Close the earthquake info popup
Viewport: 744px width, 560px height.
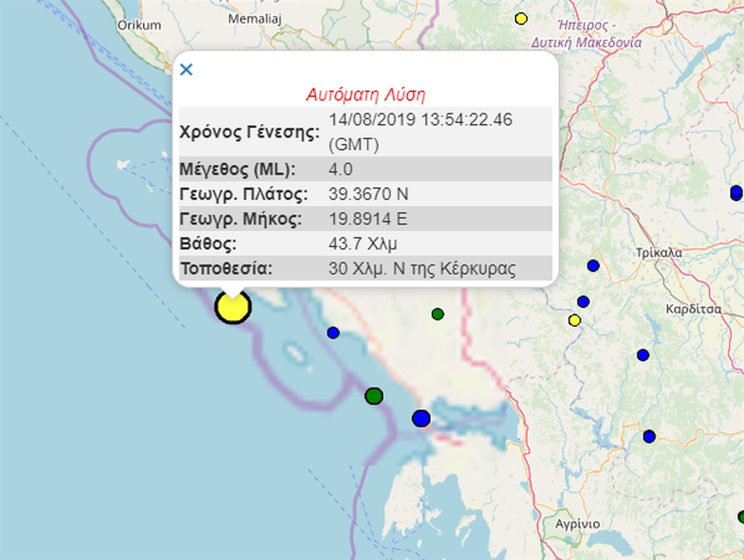click(x=186, y=69)
